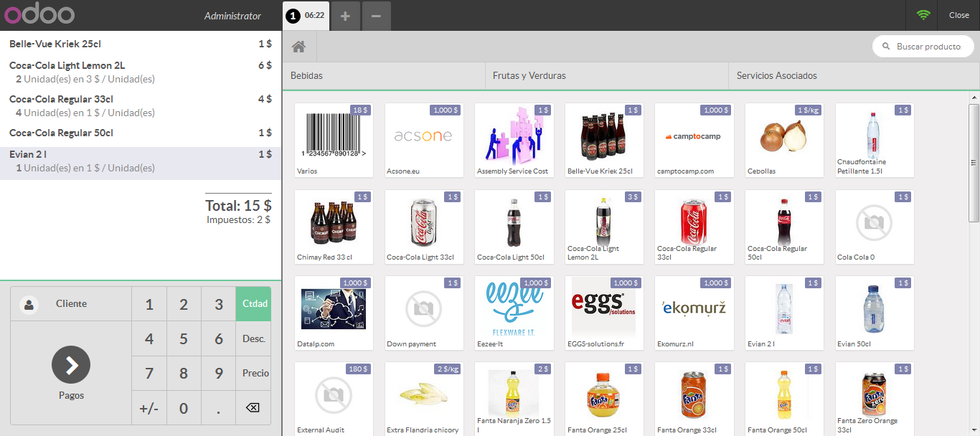Add Coca-Cola Regular 33cl product tile
This screenshot has height=436, width=980.
tap(694, 227)
